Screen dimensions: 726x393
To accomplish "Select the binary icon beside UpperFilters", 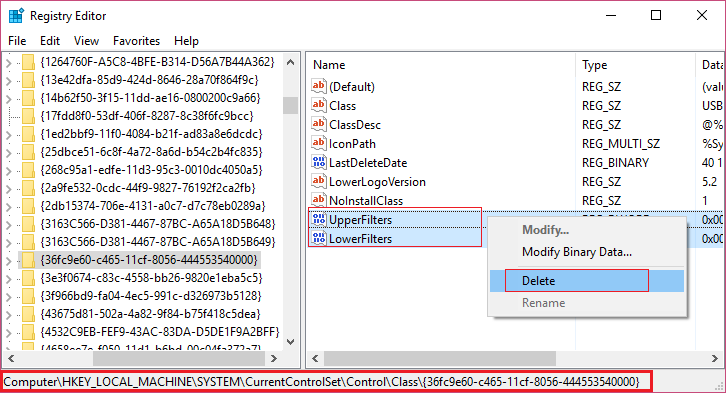I will click(x=319, y=219).
